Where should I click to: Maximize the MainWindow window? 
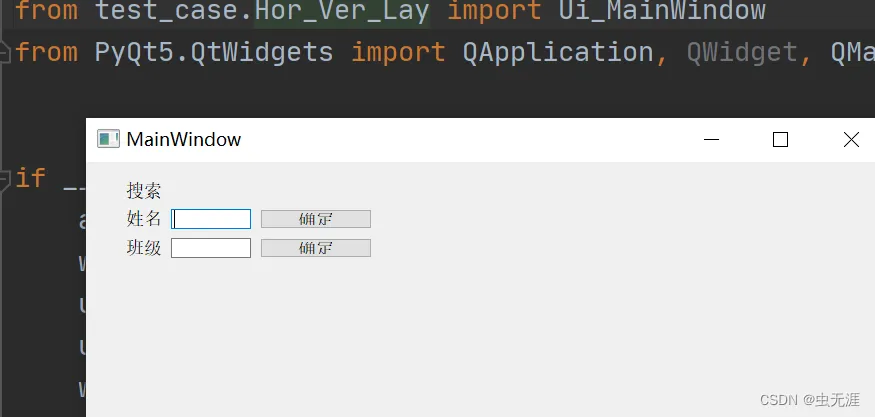coord(780,140)
